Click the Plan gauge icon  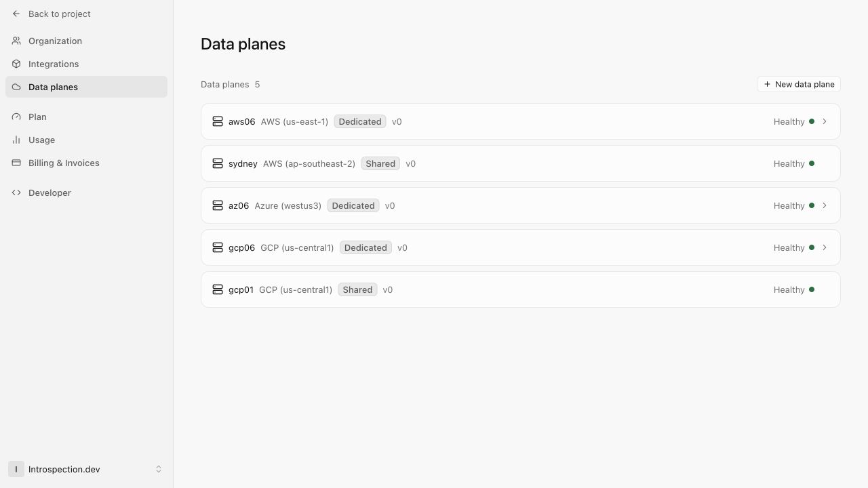point(16,117)
